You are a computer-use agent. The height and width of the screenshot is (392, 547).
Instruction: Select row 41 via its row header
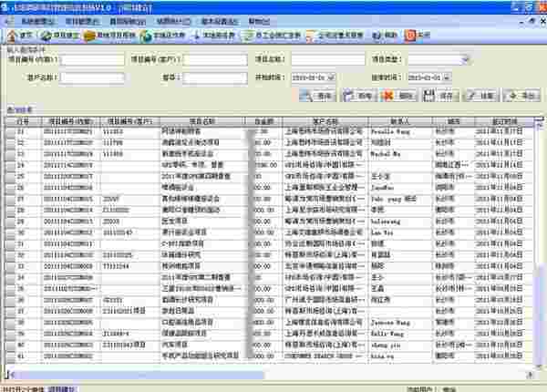pyautogui.click(x=10, y=356)
